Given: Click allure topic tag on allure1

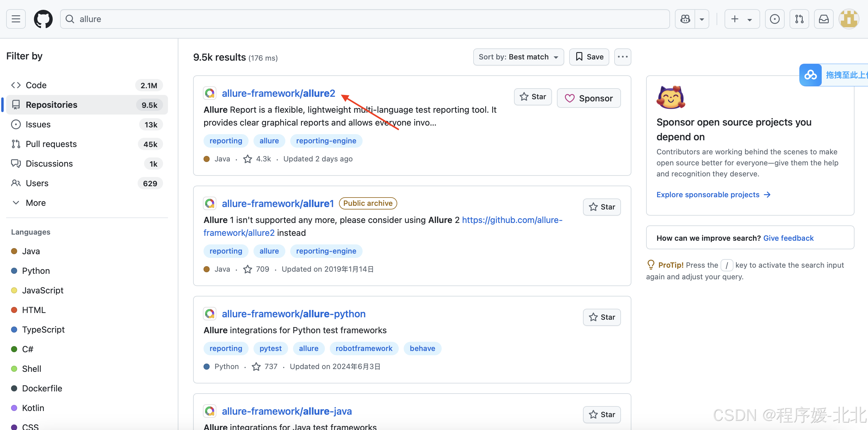Looking at the screenshot, I should [x=269, y=251].
